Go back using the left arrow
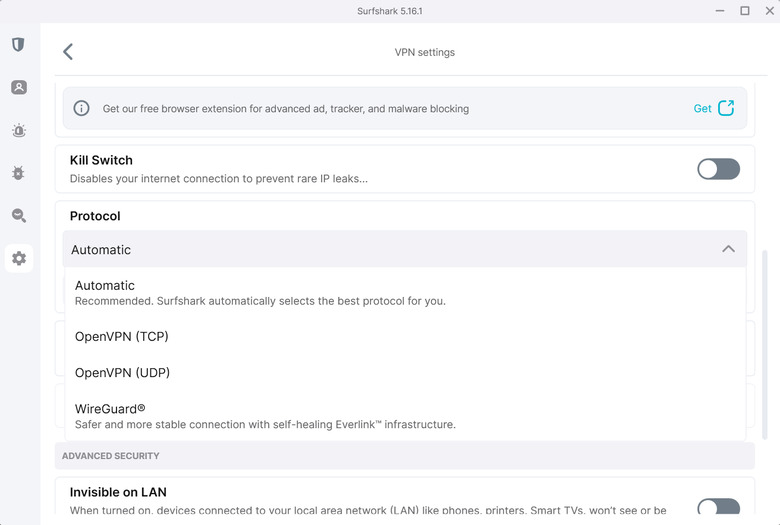 (68, 52)
